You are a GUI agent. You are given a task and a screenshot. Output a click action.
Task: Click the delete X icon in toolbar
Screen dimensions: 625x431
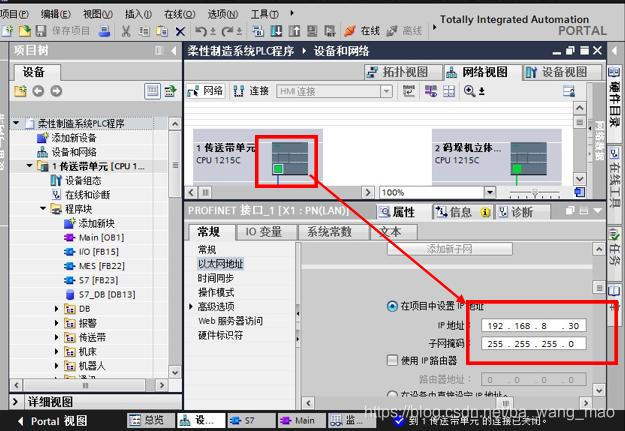point(180,31)
